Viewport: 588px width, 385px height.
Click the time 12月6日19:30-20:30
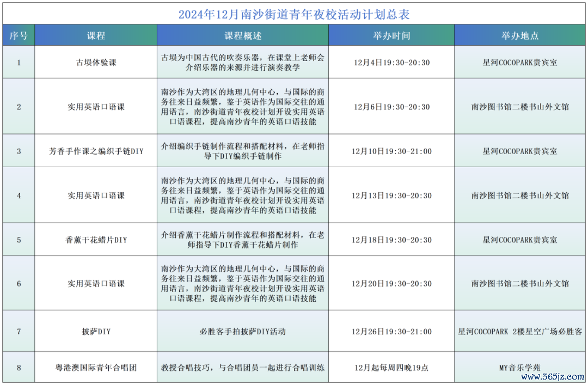(391, 107)
